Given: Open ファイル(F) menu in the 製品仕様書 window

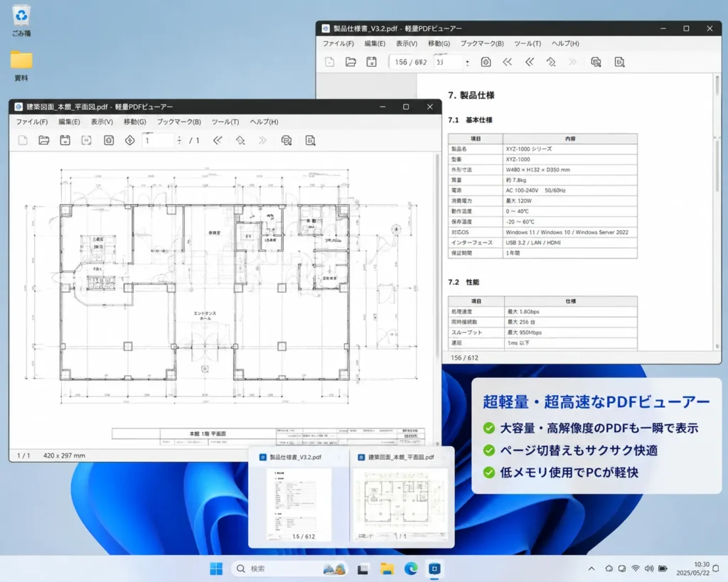Looking at the screenshot, I should (x=338, y=43).
